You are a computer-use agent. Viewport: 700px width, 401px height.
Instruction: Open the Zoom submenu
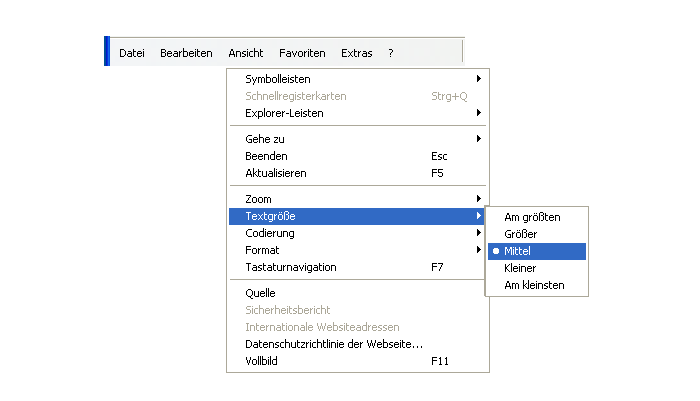coord(358,199)
